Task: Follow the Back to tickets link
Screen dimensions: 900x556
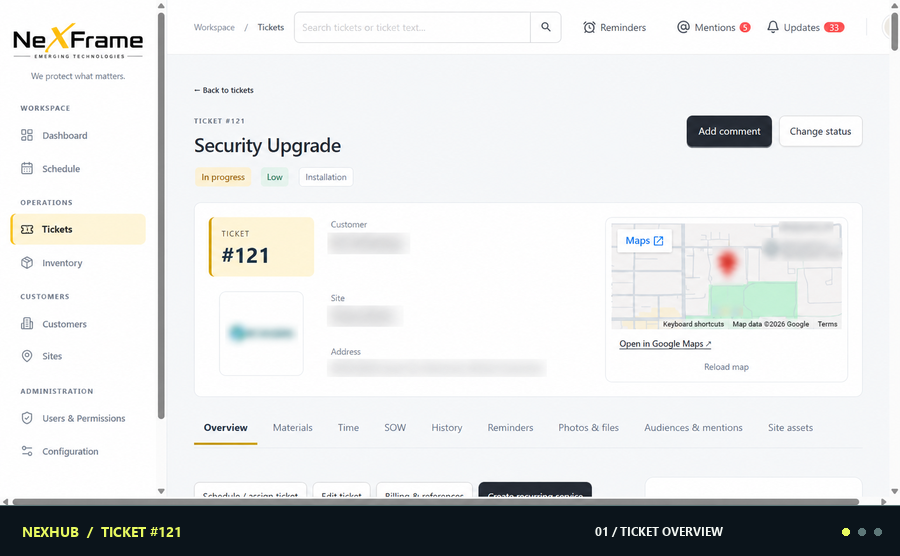Action: pyautogui.click(x=224, y=90)
